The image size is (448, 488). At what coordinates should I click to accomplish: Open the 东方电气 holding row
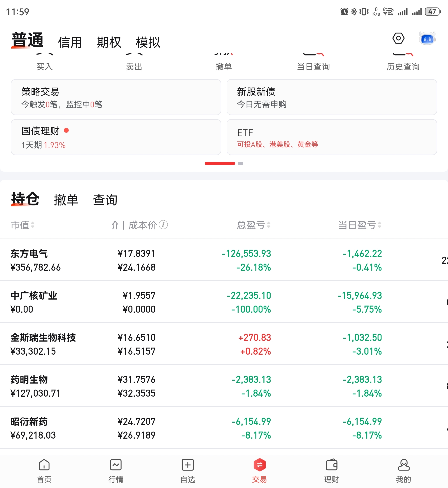point(224,260)
